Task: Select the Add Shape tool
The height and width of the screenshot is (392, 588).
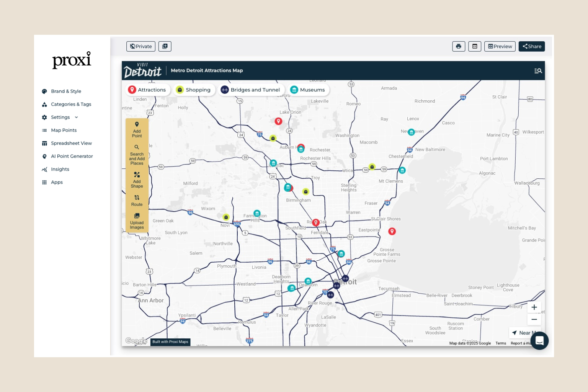Action: click(137, 180)
